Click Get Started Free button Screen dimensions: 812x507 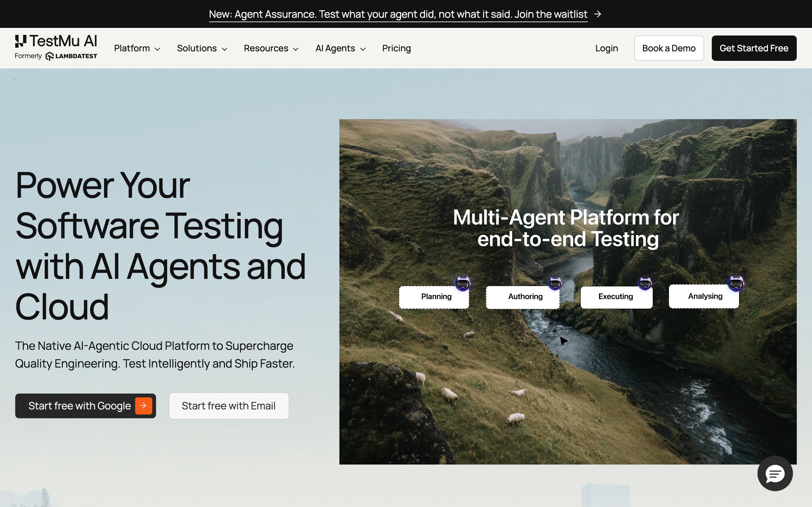tap(754, 48)
